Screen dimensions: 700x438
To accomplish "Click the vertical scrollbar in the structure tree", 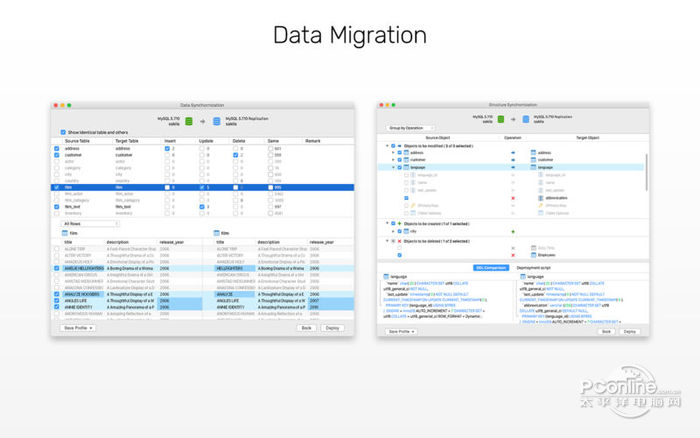I will [x=646, y=172].
